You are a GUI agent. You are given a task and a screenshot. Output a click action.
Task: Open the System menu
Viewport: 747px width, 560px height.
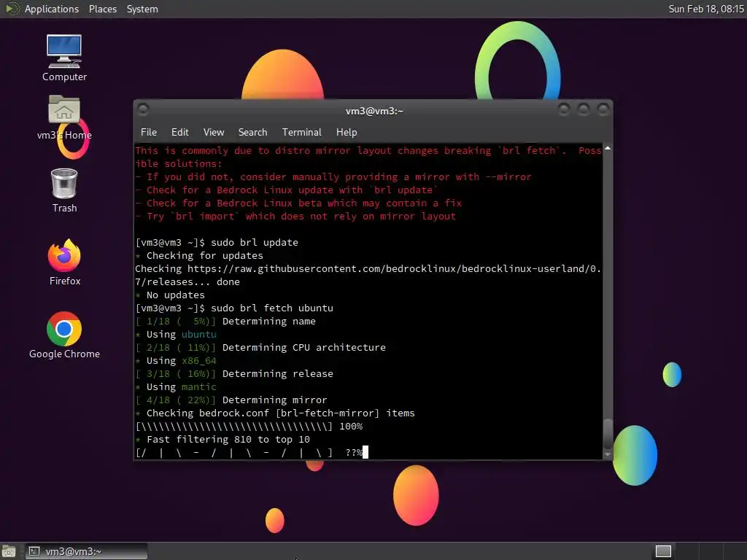pos(142,9)
